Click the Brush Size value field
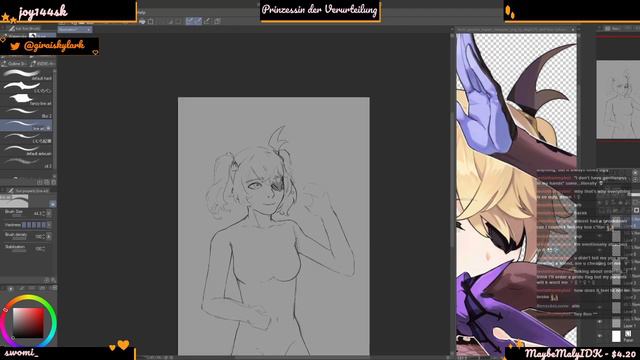The width and height of the screenshot is (640, 360). (x=39, y=213)
